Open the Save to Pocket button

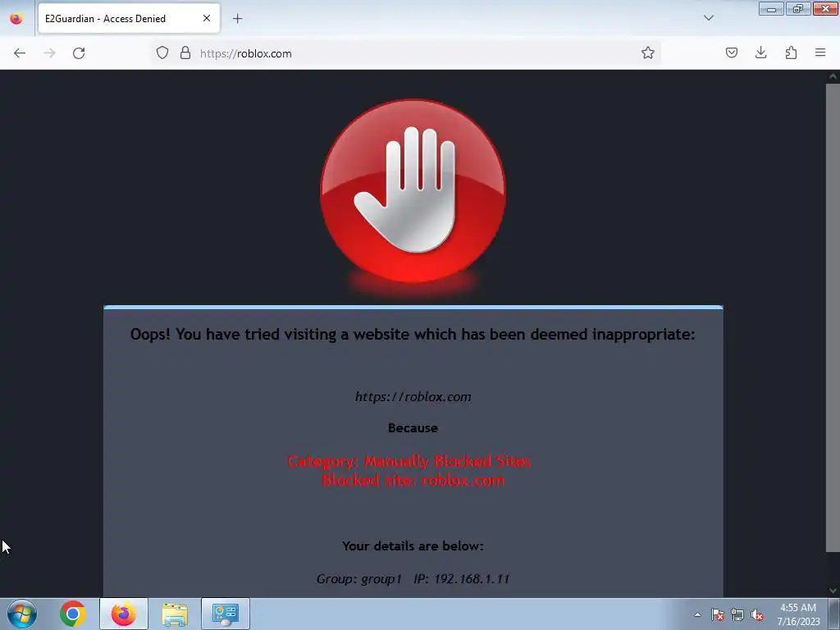[732, 52]
